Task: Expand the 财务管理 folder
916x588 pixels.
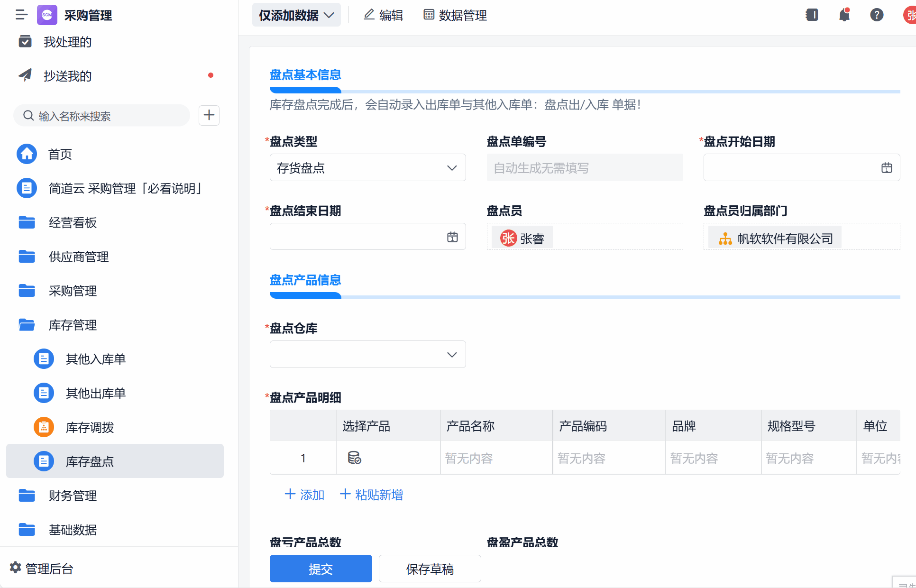Action: 73,496
